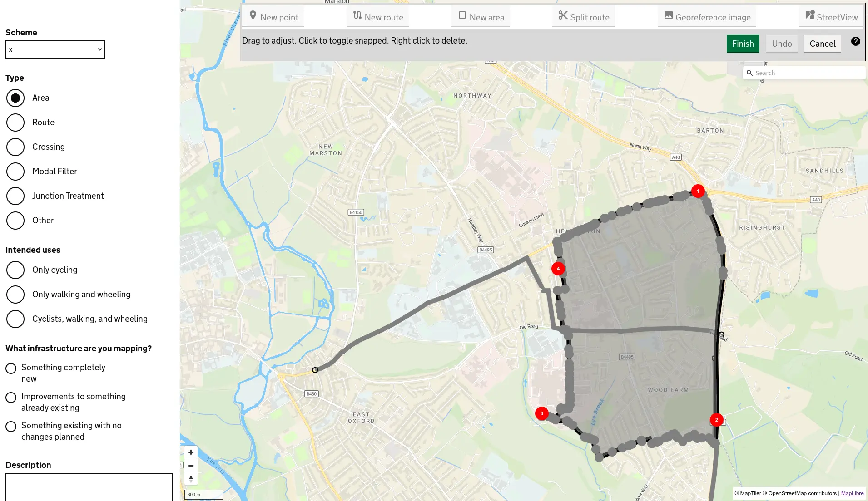This screenshot has width=868, height=501.
Task: Choose the New area tool
Action: [481, 17]
